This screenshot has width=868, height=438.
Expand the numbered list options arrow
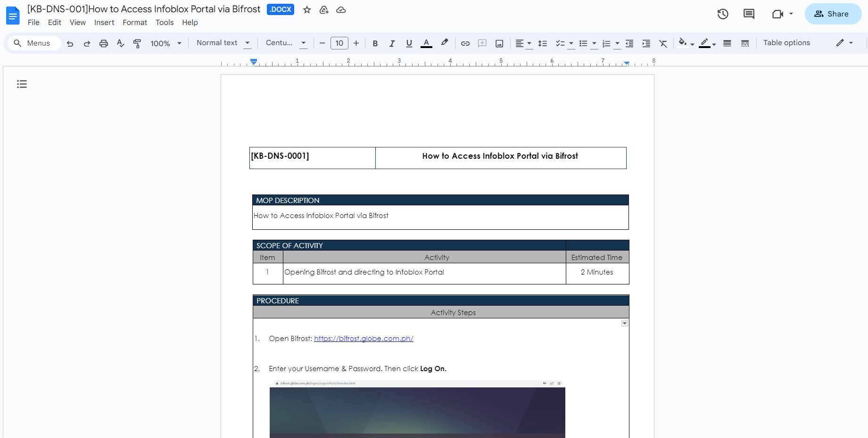(617, 44)
